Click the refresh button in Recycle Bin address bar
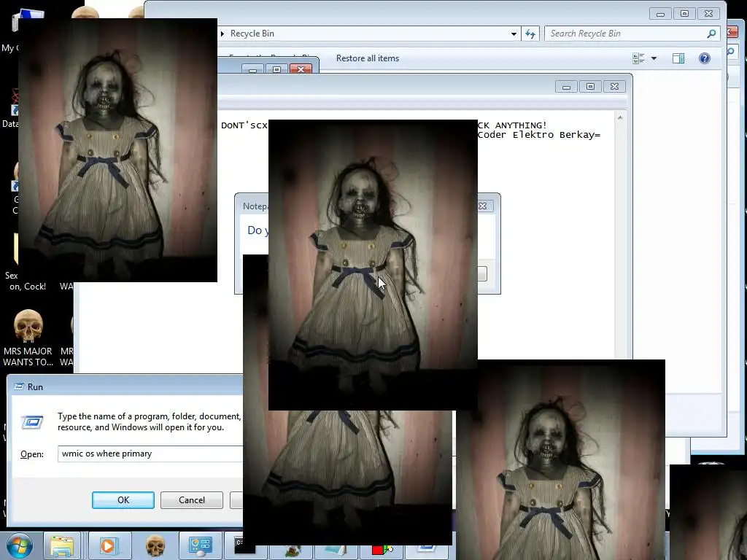Viewport: 747px width, 560px height. (x=530, y=34)
